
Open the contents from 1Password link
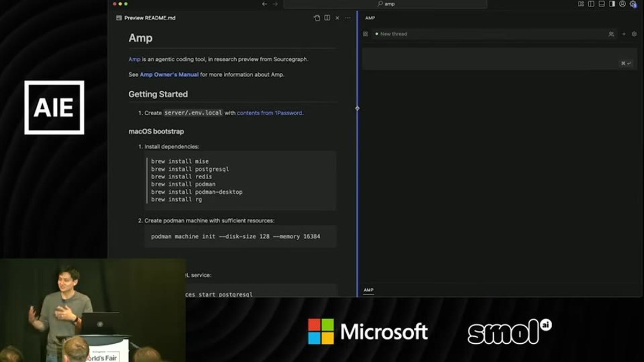pos(269,113)
